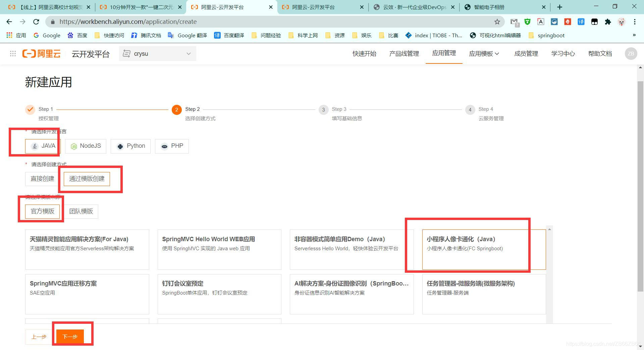Image resolution: width=644 pixels, height=350 pixels.
Task: Open the Google 翻译 bookmark
Action: point(187,35)
